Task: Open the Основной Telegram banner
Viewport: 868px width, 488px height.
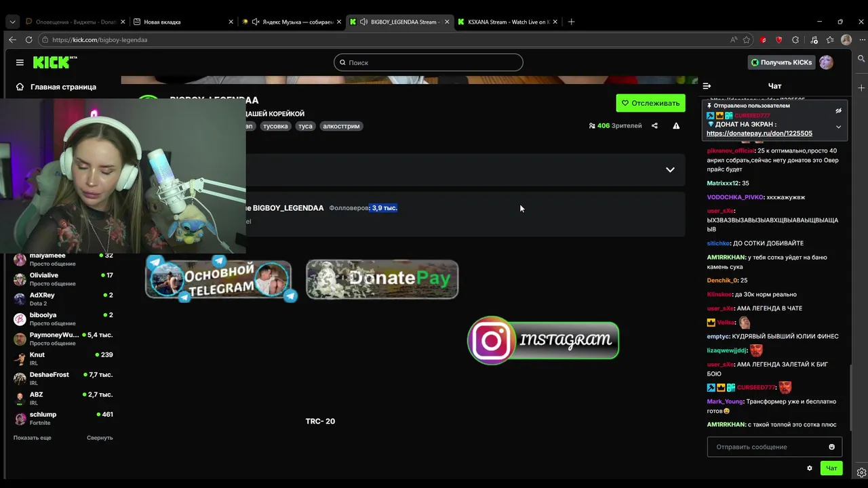Action: click(x=221, y=279)
